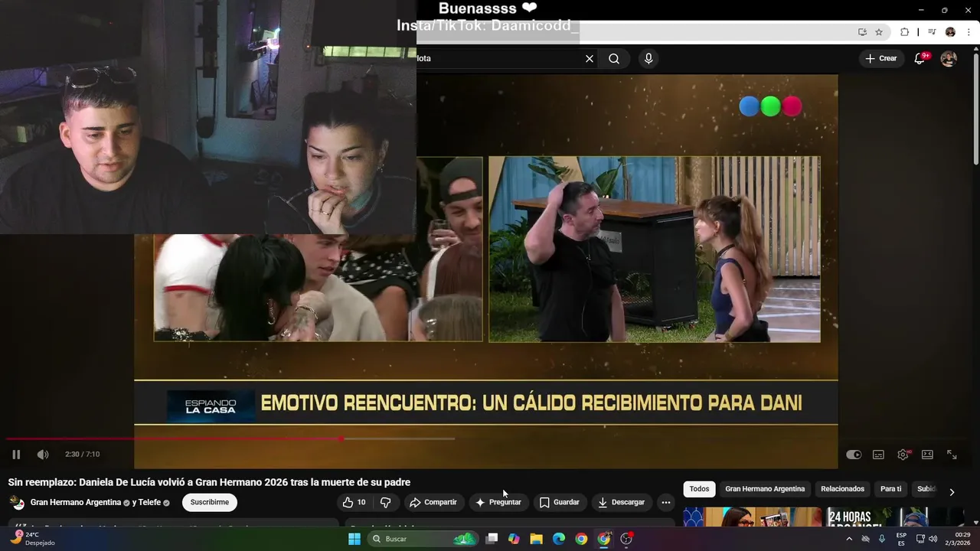Image resolution: width=980 pixels, height=551 pixels.
Task: Select the Todos chip
Action: pos(699,489)
